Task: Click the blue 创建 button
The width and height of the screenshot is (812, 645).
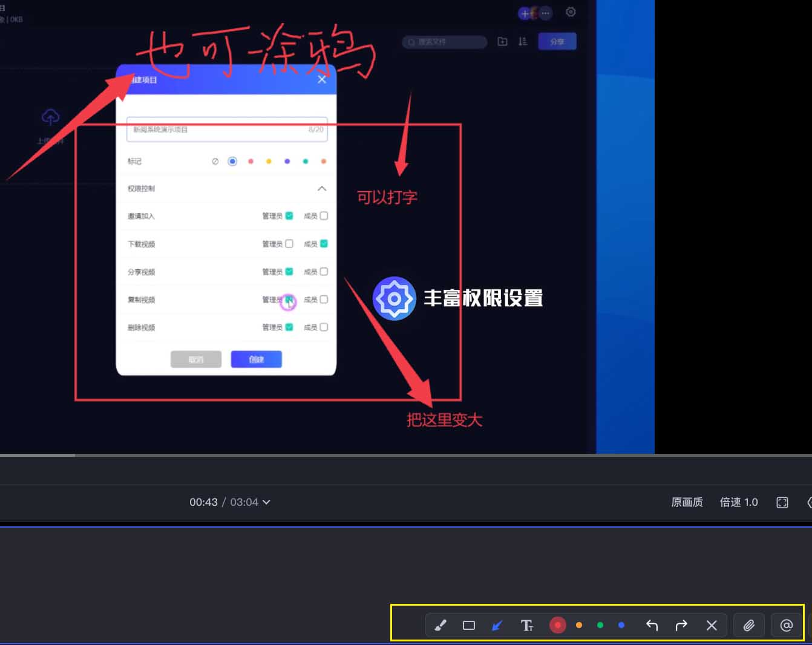Action: click(256, 359)
